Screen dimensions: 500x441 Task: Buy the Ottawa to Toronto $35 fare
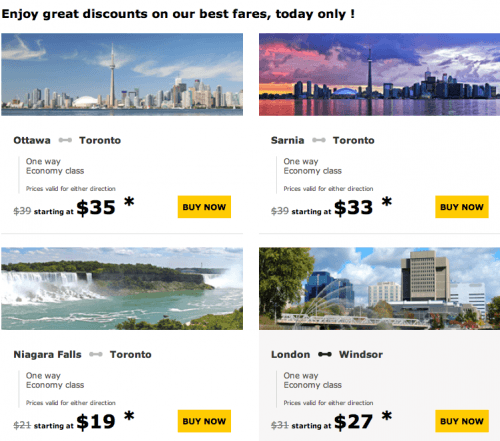click(204, 207)
